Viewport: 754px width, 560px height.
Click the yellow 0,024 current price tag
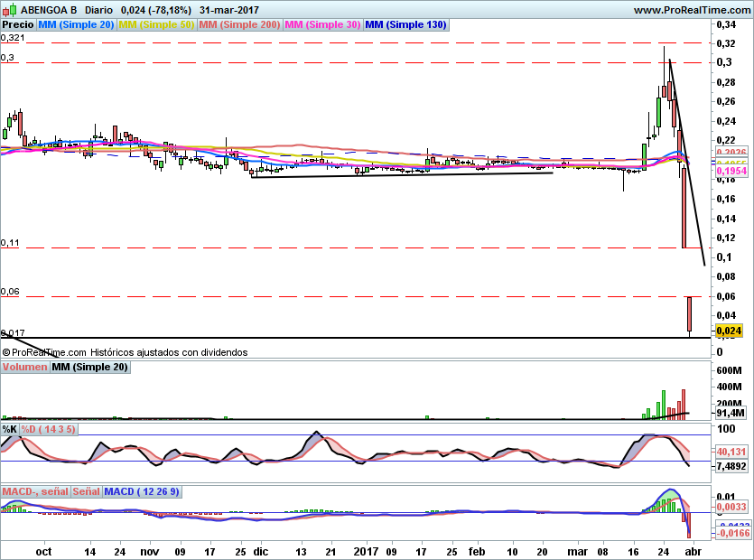click(x=729, y=331)
